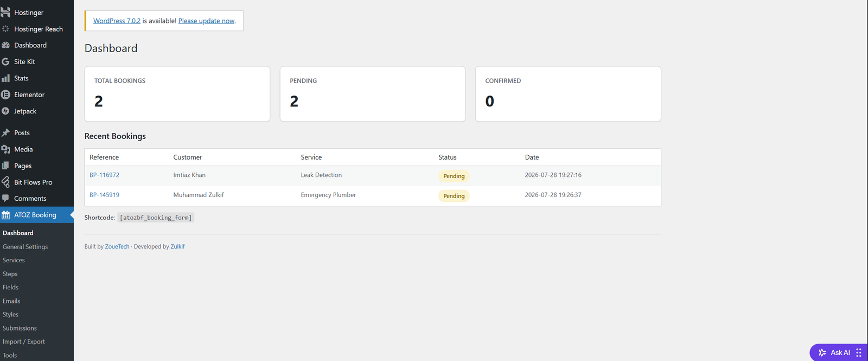Visit the ZoueTech footer link
Image resolution: width=868 pixels, height=361 pixels.
[117, 246]
